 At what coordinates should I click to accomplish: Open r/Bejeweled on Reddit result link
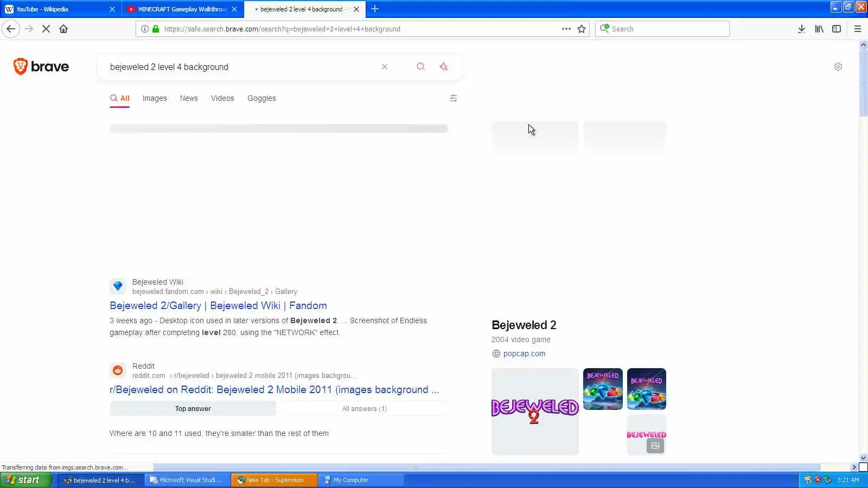pos(275,389)
